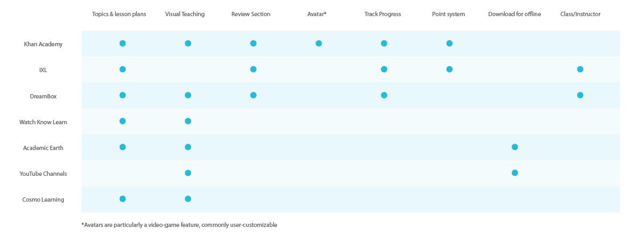Select the Download for offline header
Screen dimensions: 644x242
[514, 14]
